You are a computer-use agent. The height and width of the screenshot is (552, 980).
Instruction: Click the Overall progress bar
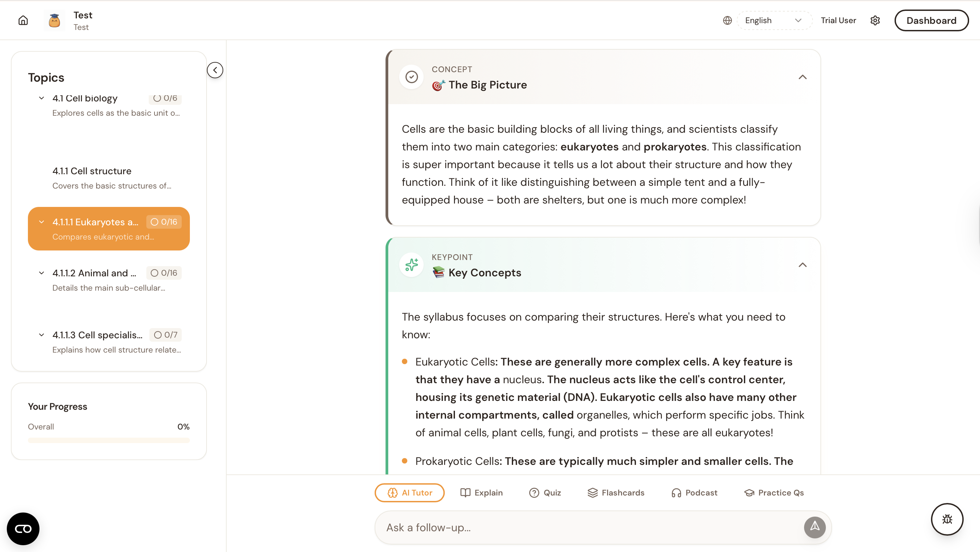pyautogui.click(x=109, y=440)
